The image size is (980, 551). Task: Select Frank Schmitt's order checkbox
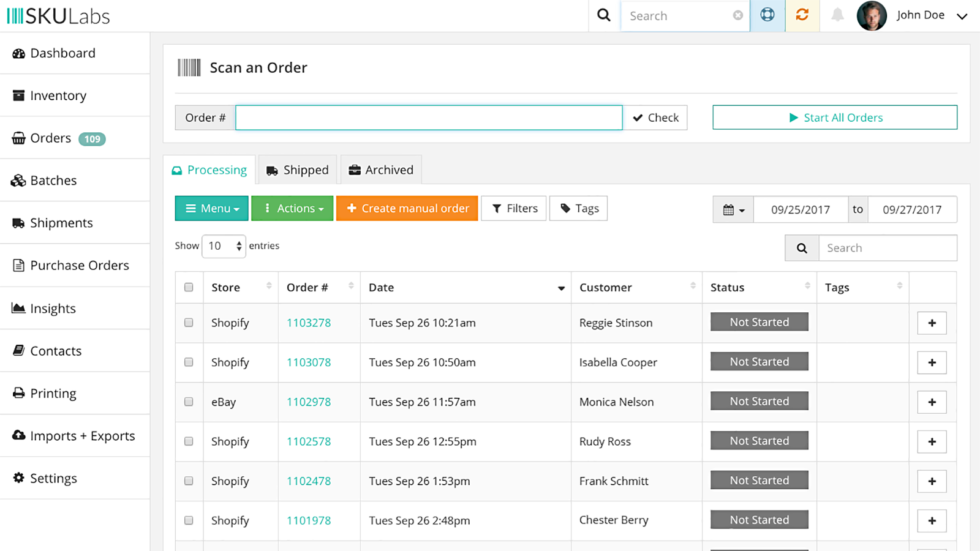[189, 481]
